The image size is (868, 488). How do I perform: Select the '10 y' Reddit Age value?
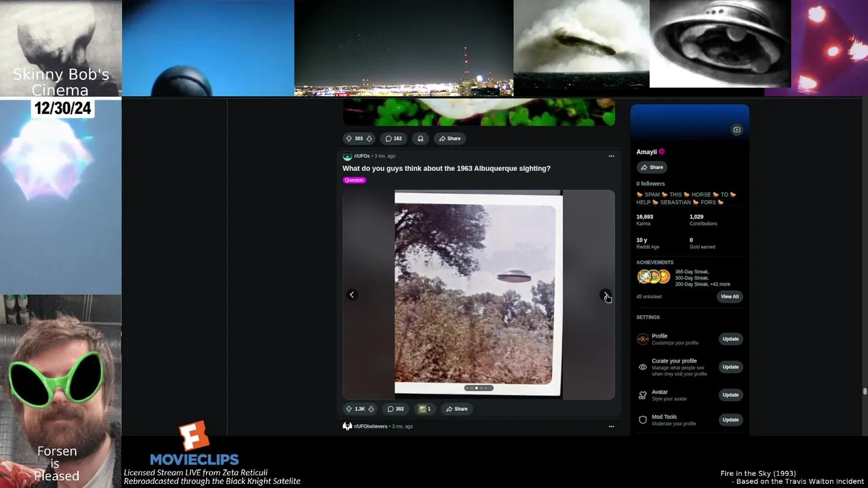point(642,240)
